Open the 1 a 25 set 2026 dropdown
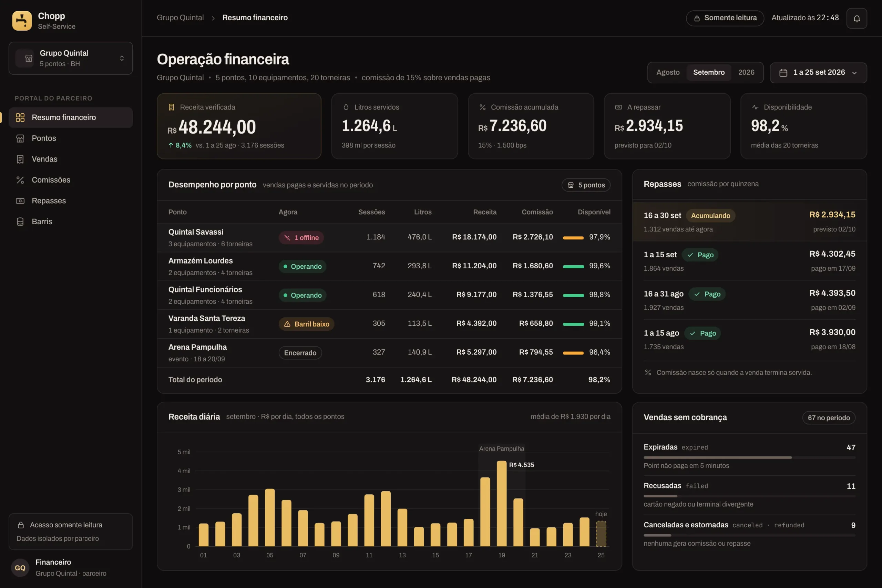This screenshot has width=882, height=588. click(x=818, y=73)
